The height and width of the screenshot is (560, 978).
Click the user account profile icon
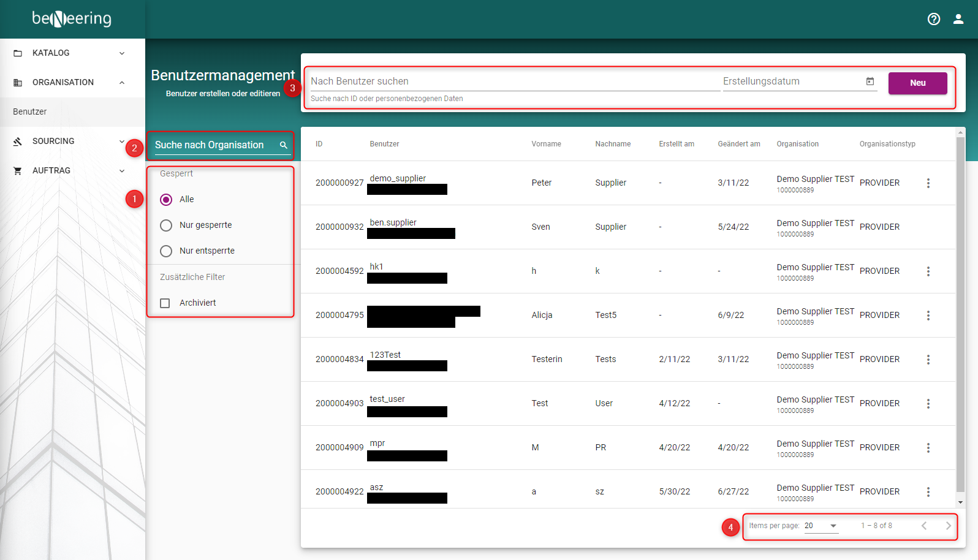958,19
